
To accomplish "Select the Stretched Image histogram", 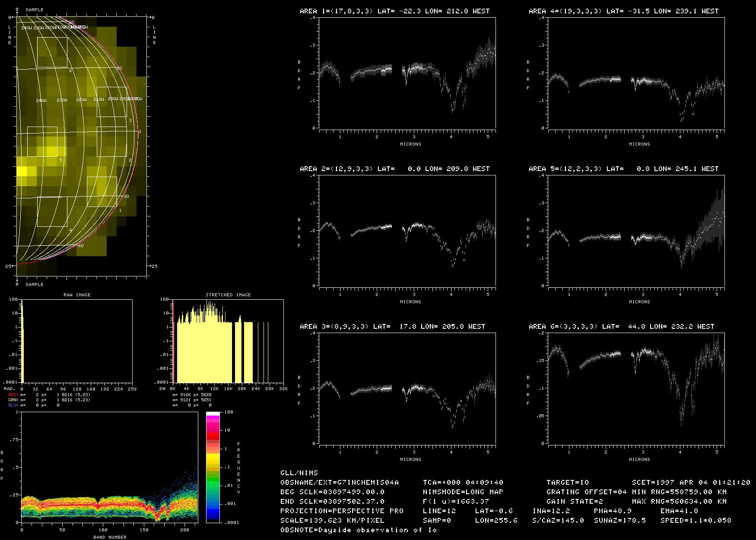I will coord(228,341).
